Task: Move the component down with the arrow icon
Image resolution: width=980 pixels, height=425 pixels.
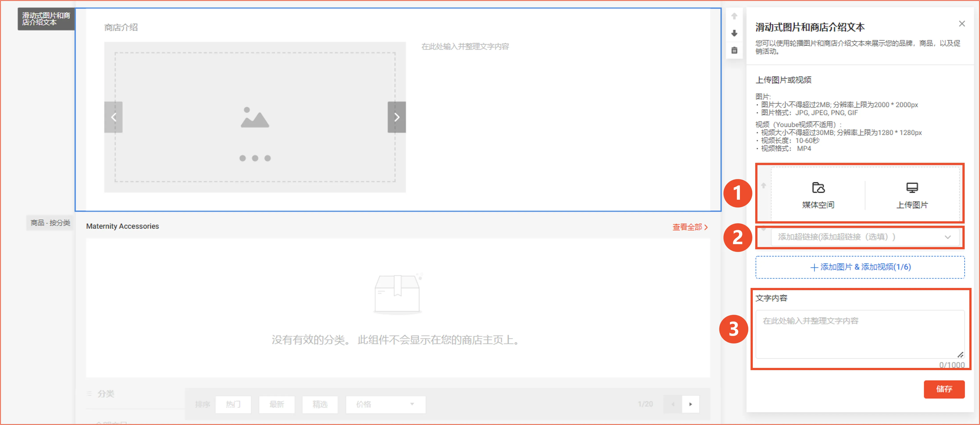Action: pos(734,34)
